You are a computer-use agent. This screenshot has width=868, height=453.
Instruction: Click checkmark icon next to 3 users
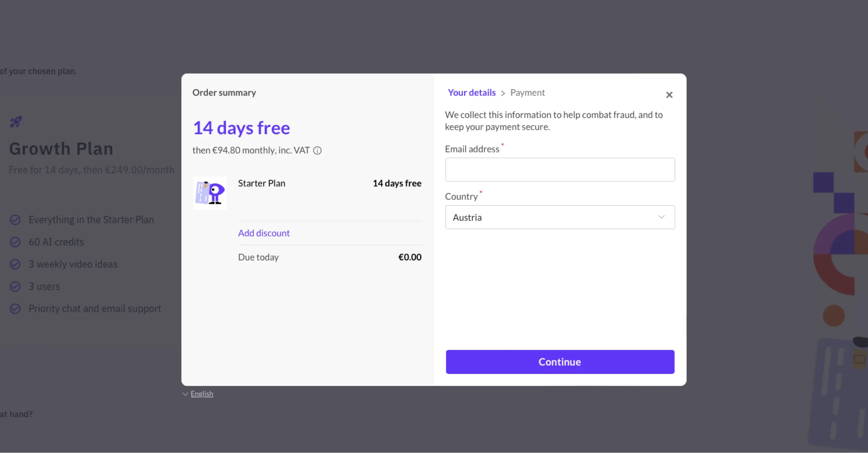click(x=15, y=286)
